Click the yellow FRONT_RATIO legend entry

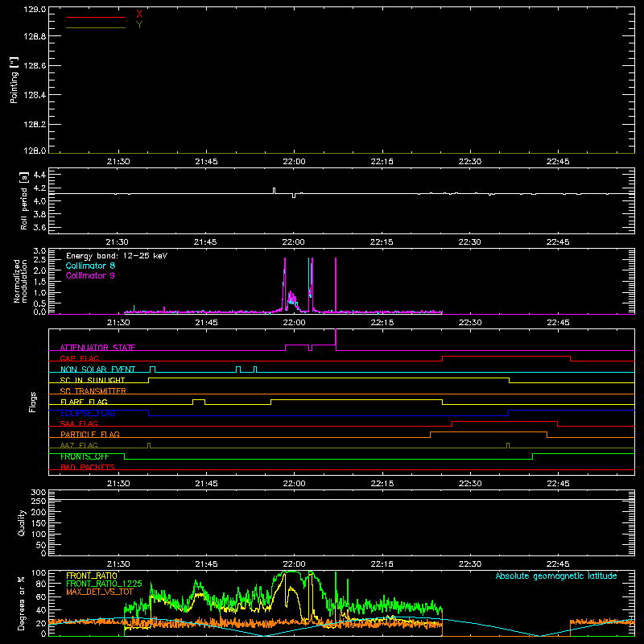pos(92,576)
